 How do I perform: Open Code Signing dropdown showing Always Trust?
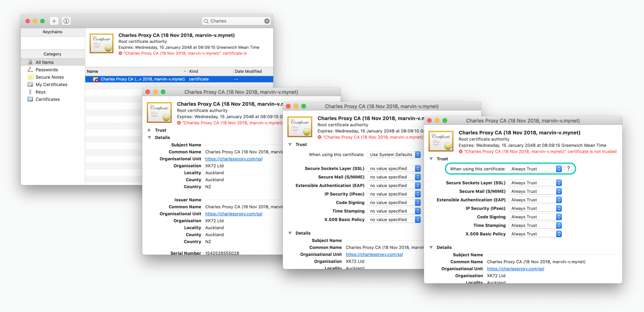[535, 217]
